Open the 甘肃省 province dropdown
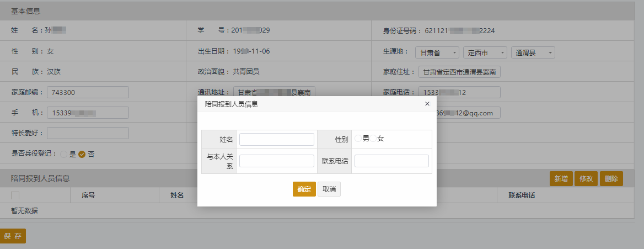 click(x=437, y=52)
